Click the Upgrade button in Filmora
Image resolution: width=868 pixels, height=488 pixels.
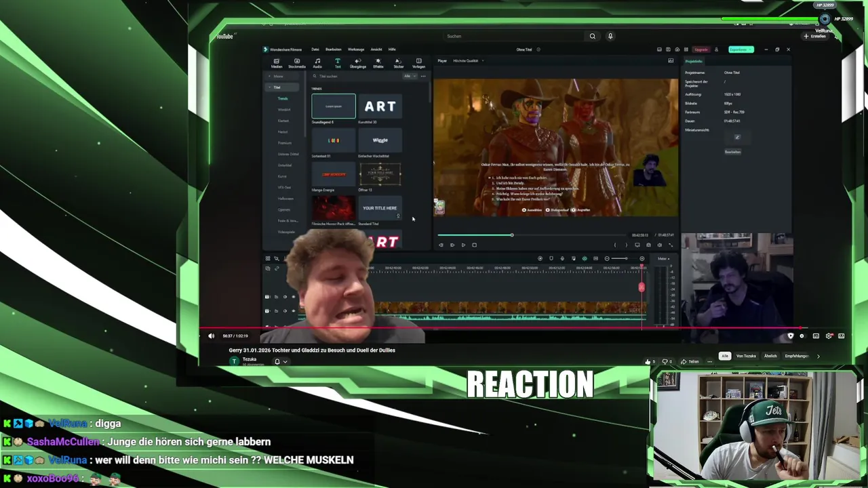click(x=701, y=49)
